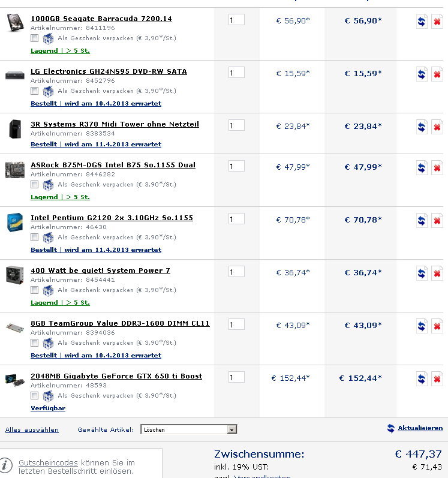448x478 pixels.
Task: Click Alles auswählen link
Action: [x=32, y=429]
